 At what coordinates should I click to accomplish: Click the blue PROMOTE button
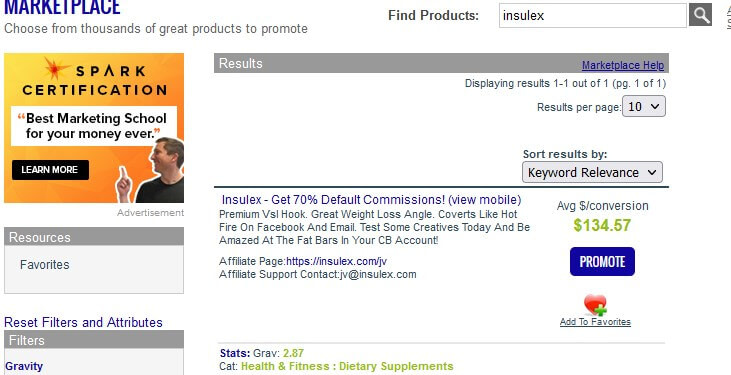(602, 262)
